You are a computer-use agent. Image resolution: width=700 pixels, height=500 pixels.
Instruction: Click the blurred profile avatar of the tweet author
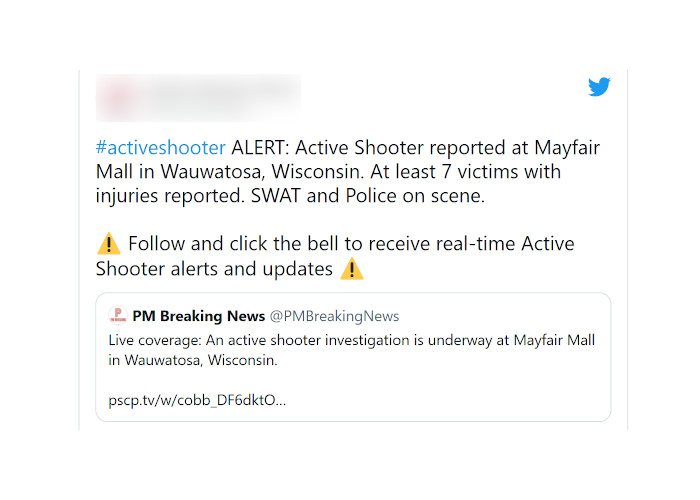[118, 98]
